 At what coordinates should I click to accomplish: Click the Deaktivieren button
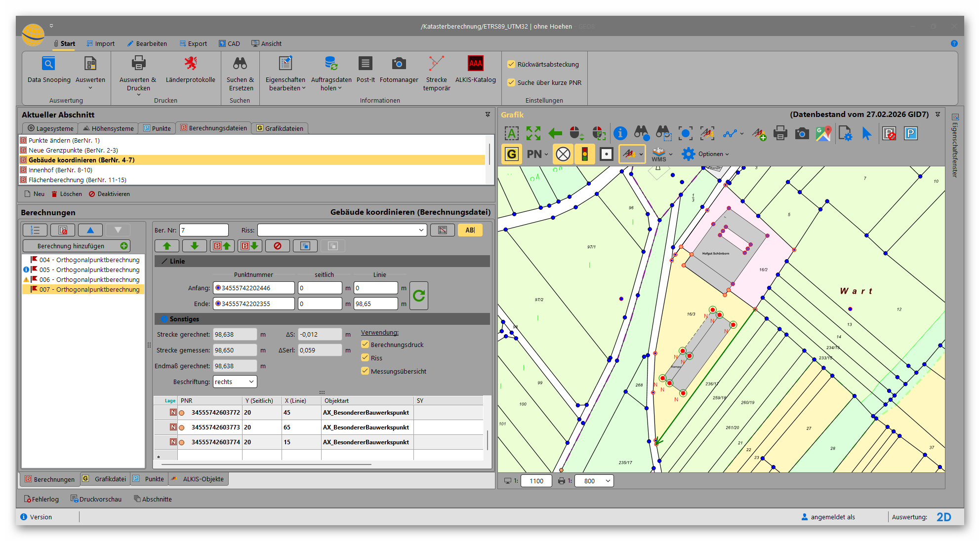(109, 194)
